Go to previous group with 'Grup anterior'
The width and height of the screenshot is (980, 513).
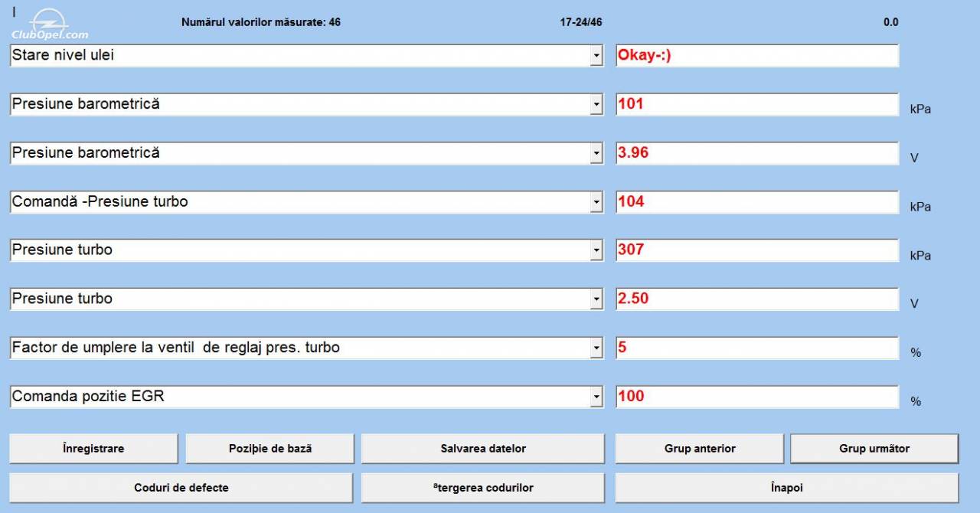coord(700,449)
